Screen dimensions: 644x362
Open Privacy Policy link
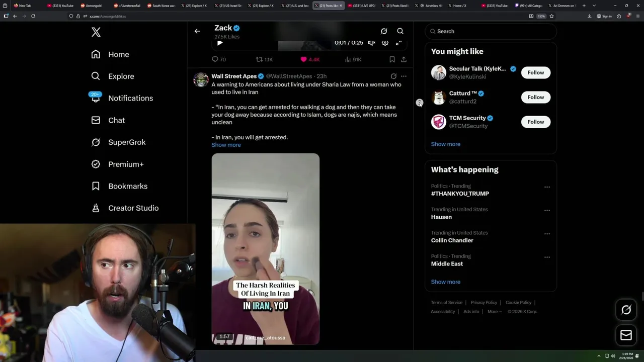coord(484,303)
